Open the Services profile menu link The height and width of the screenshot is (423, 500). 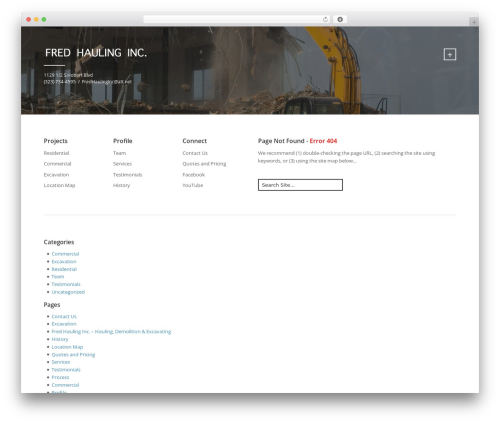coord(122,164)
